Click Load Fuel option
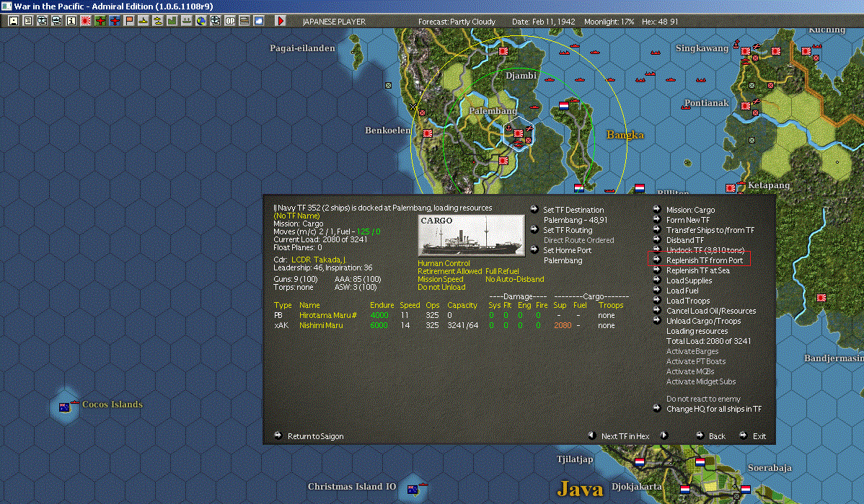 point(682,291)
